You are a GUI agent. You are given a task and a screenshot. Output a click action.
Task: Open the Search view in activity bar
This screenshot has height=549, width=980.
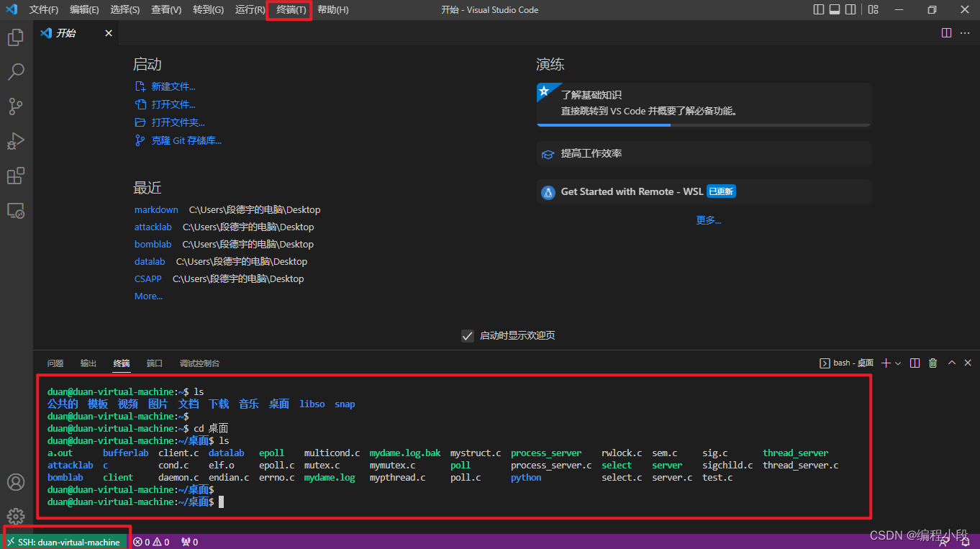(x=16, y=72)
